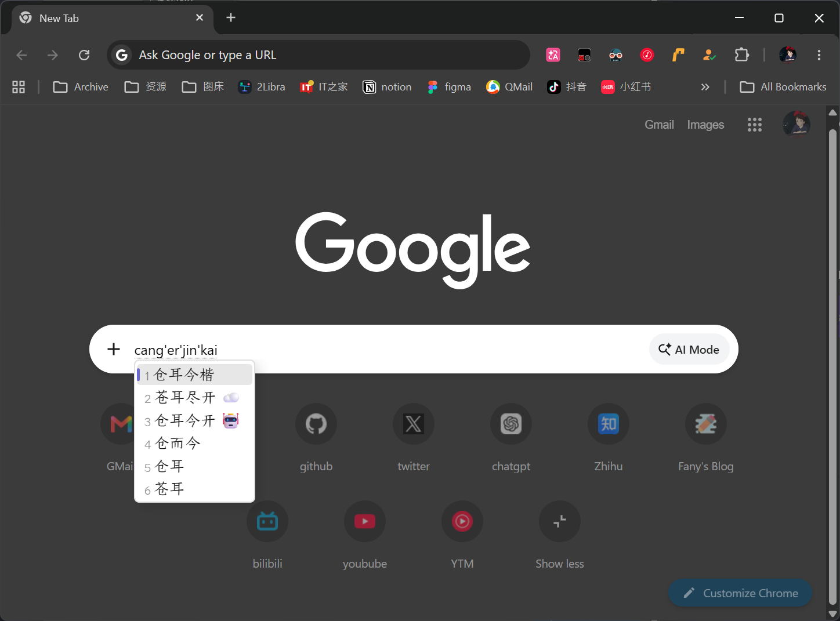This screenshot has height=621, width=840.
Task: Open Chrome's three-dot menu
Action: click(x=819, y=55)
